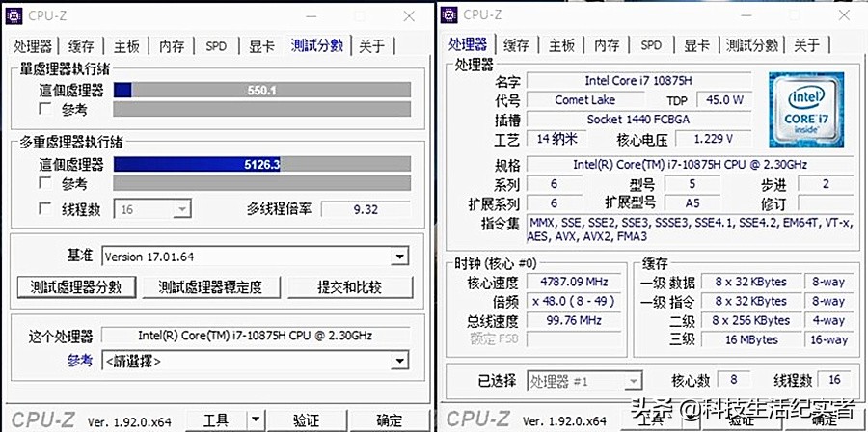This screenshot has width=868, height=432.
Task: Switch to 主板 tab in left window
Action: pyautogui.click(x=126, y=46)
